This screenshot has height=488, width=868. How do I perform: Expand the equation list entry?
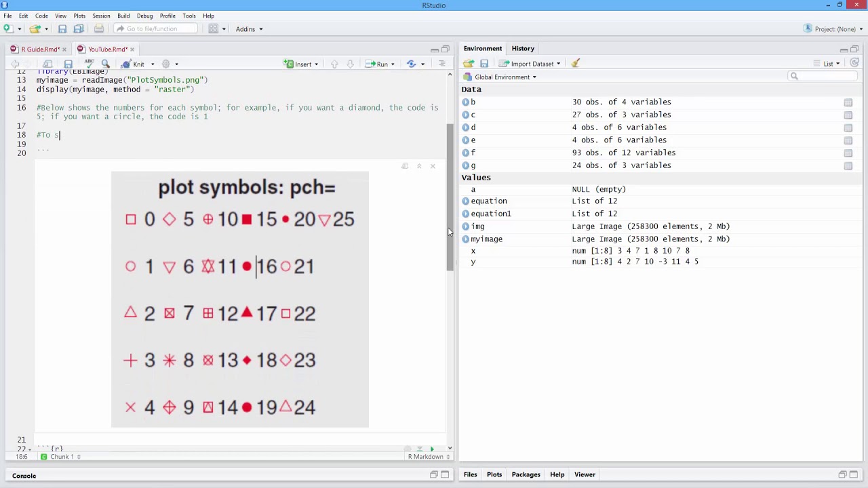pyautogui.click(x=465, y=201)
